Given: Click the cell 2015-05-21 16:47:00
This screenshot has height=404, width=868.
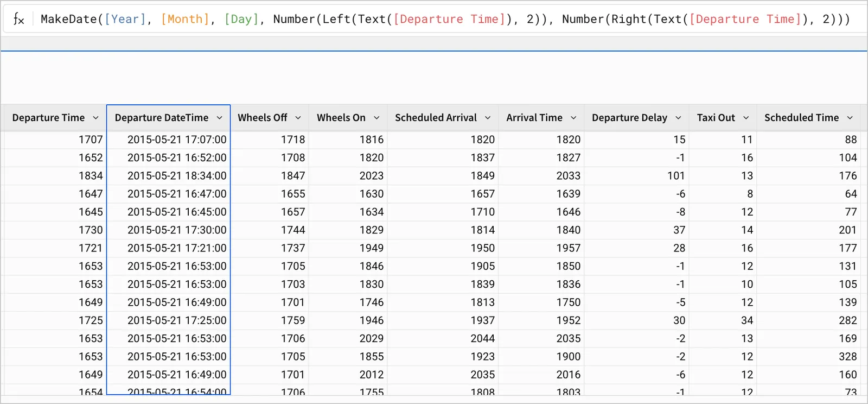Looking at the screenshot, I should tap(169, 194).
